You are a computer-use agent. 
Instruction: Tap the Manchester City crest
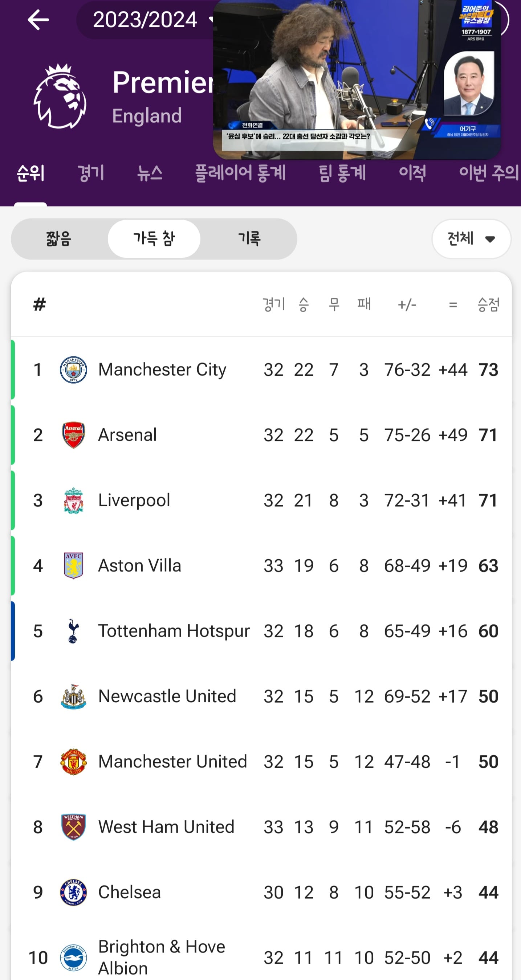click(73, 370)
